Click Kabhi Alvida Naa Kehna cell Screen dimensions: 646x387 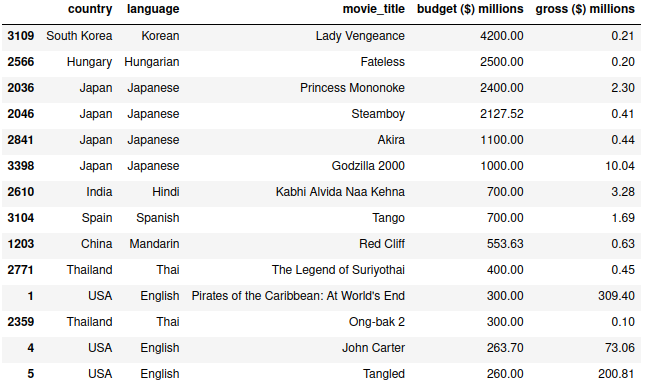coord(340,192)
